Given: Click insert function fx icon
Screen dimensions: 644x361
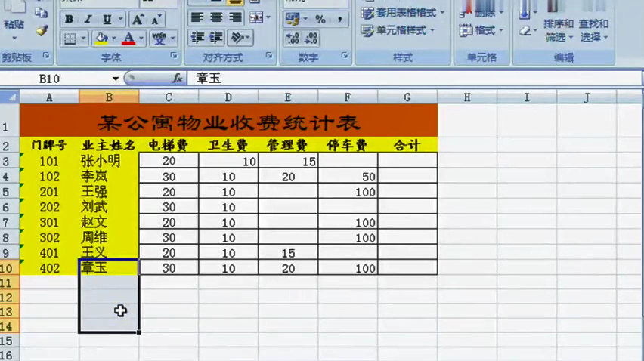Looking at the screenshot, I should click(x=178, y=78).
